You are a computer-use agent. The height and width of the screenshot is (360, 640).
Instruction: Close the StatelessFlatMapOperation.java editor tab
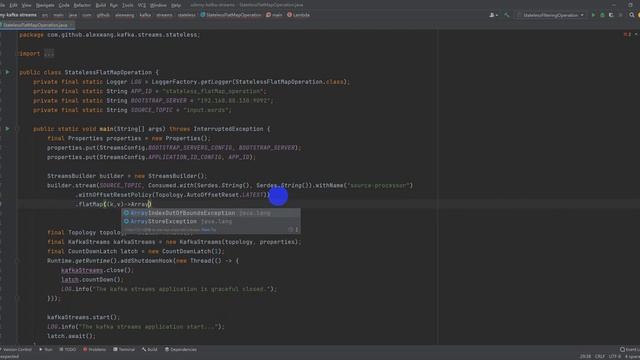[x=72, y=25]
